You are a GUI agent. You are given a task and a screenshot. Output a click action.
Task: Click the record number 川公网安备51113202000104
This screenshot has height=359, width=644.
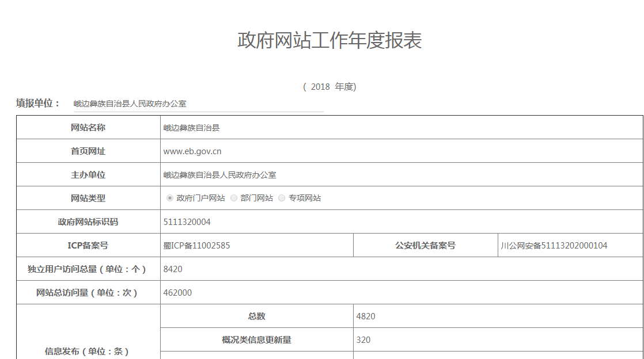coord(554,246)
